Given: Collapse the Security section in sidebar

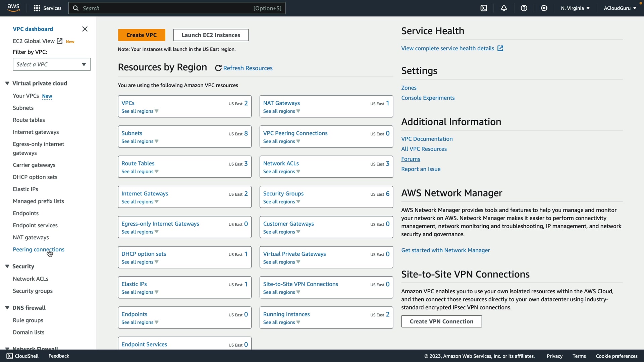Looking at the screenshot, I should click(x=7, y=266).
